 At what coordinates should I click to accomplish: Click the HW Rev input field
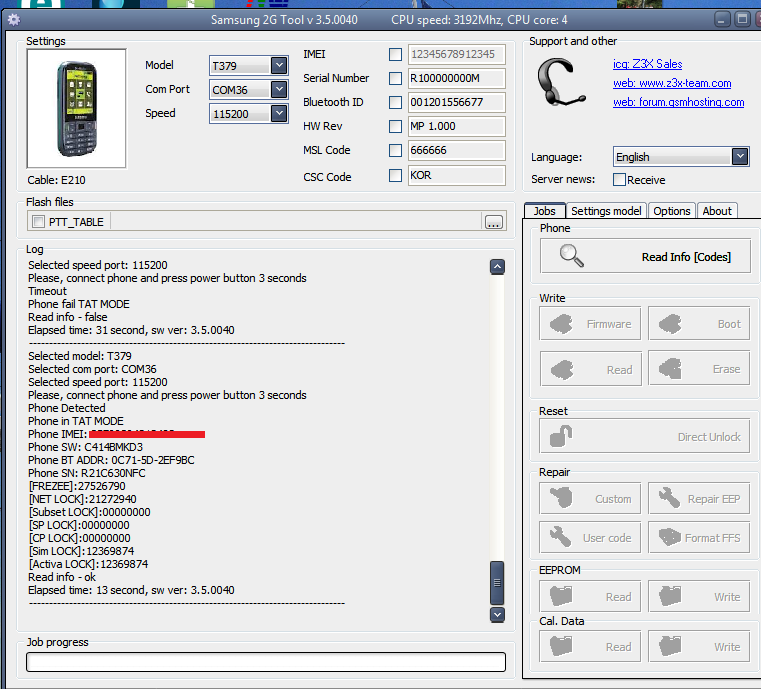pos(457,126)
